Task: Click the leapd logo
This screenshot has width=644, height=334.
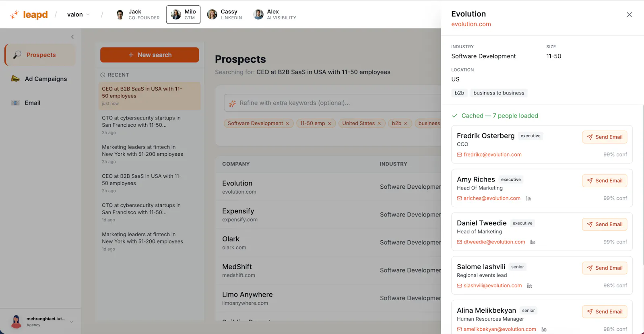Action: click(x=29, y=14)
